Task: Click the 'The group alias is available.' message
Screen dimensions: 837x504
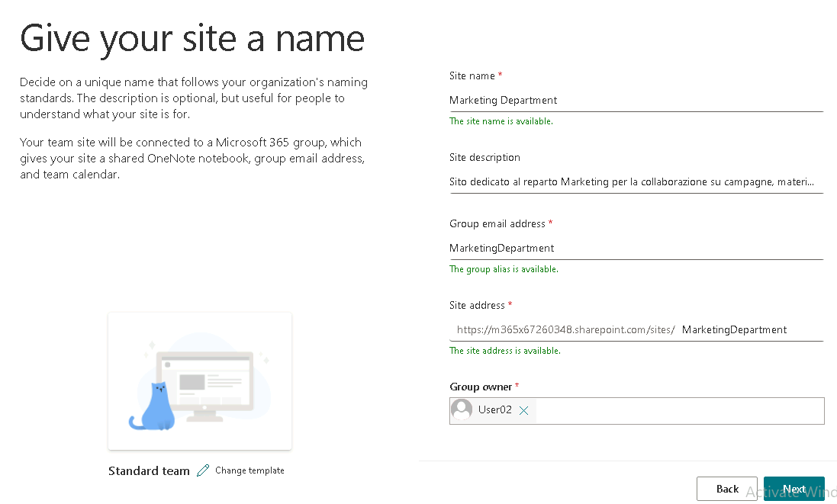Action: [x=504, y=269]
